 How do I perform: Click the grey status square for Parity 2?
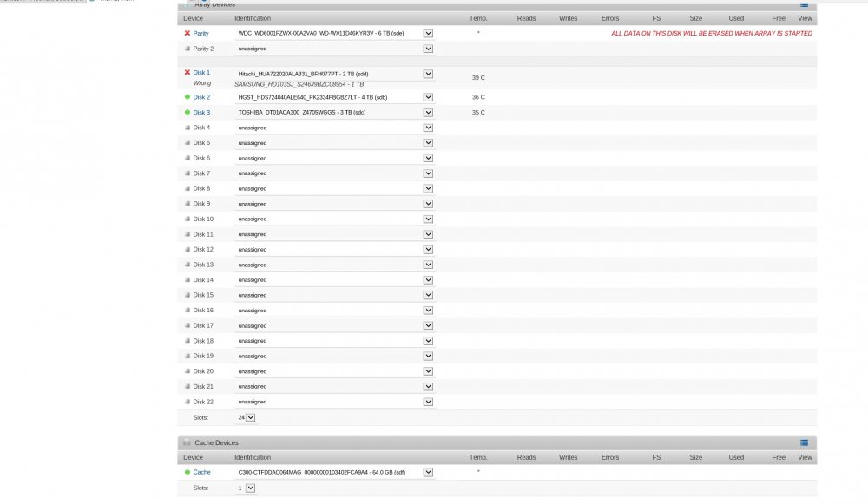187,49
